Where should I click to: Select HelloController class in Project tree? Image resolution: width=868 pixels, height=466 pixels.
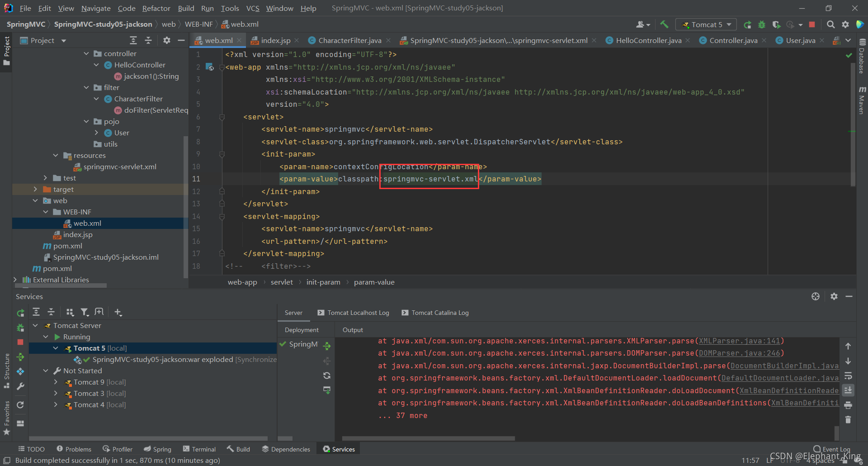coord(140,65)
